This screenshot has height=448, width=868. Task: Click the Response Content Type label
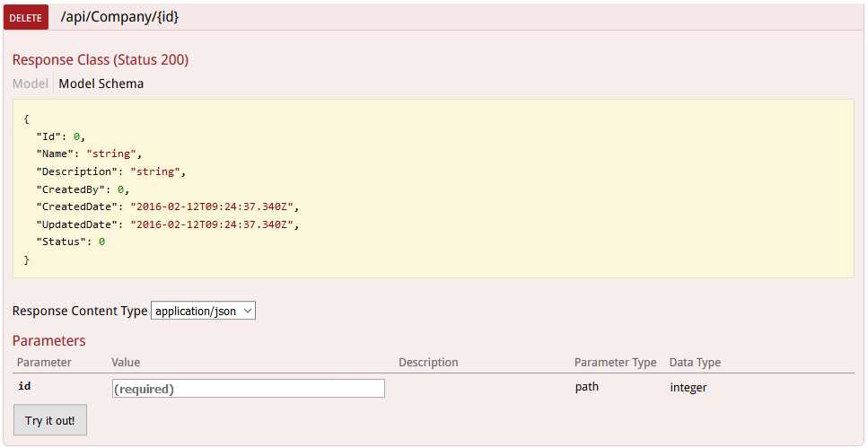(x=80, y=311)
